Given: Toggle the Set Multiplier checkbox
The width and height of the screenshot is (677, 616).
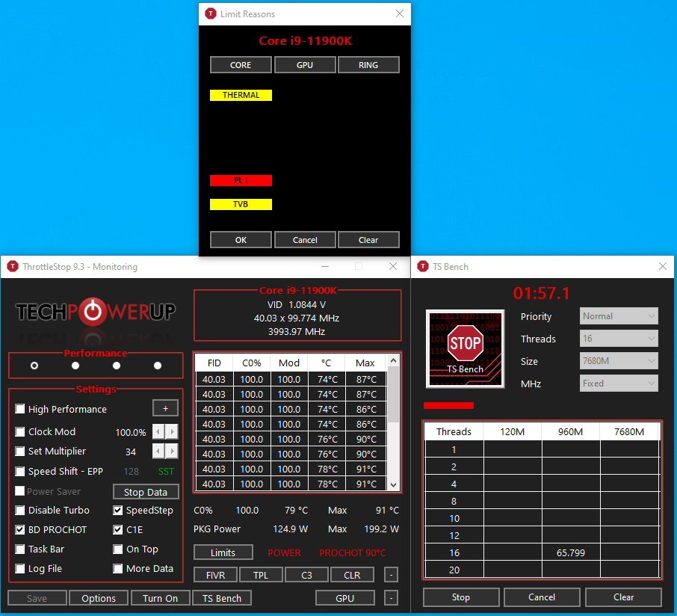Looking at the screenshot, I should [x=20, y=452].
